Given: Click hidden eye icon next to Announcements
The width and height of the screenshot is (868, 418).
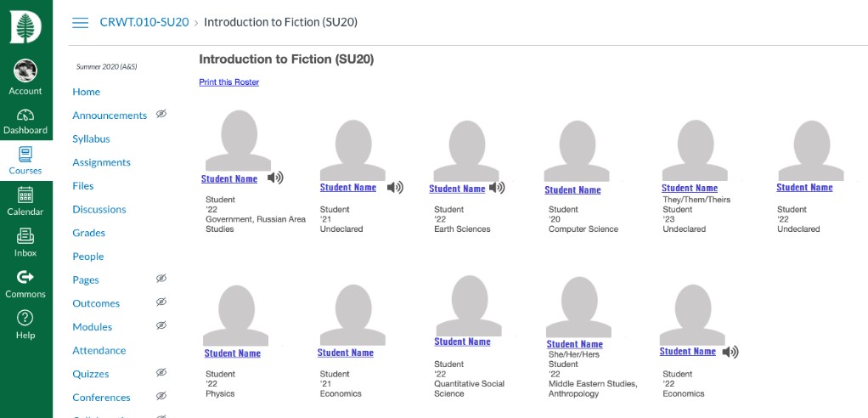Looking at the screenshot, I should pyautogui.click(x=161, y=114).
